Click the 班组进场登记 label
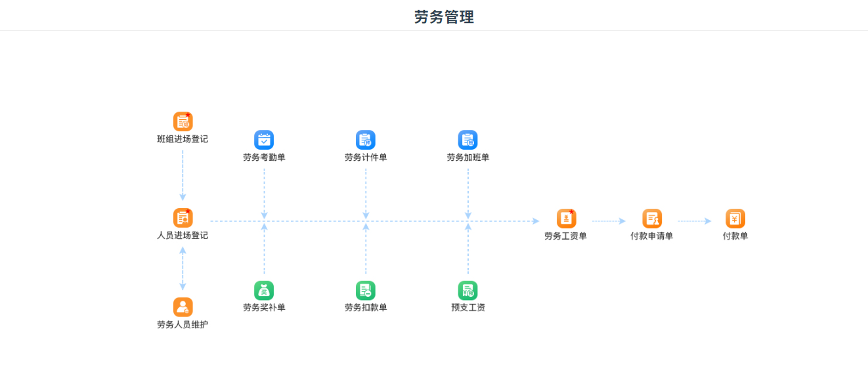The image size is (868, 369). (x=183, y=139)
